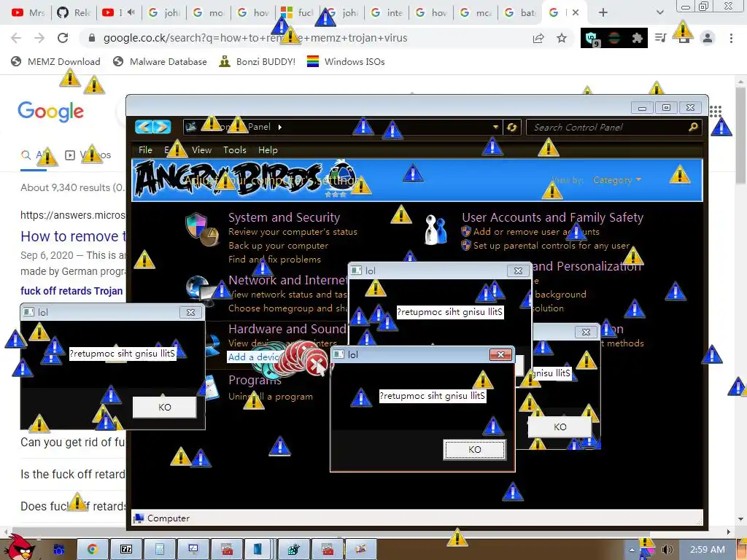Screen dimensions: 747x560
Task: Click Chrome's forward navigation arrow
Action: 39,38
